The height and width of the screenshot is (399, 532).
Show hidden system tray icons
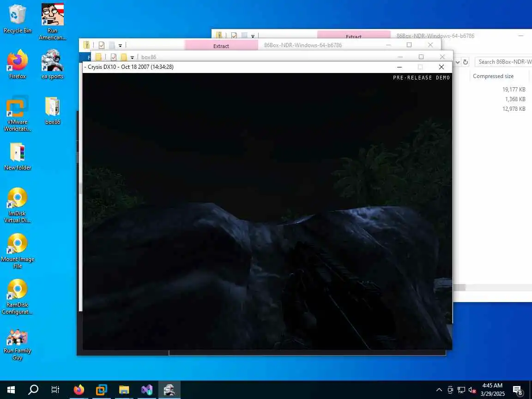tap(439, 389)
